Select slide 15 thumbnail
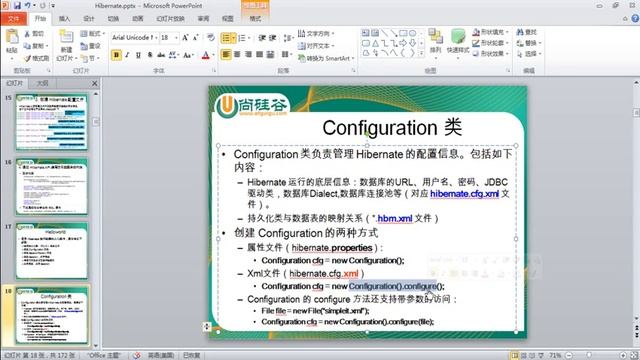Screen dimensions: 640x360 pos(52,122)
